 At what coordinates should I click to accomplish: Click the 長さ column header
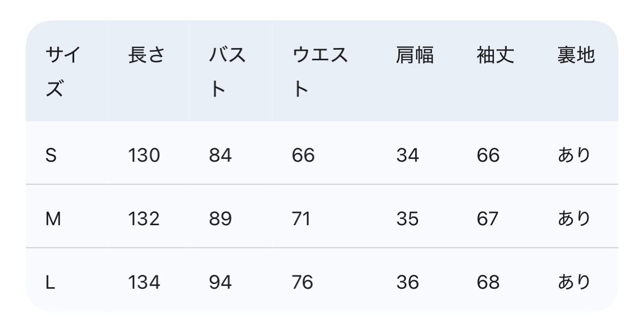point(146,55)
